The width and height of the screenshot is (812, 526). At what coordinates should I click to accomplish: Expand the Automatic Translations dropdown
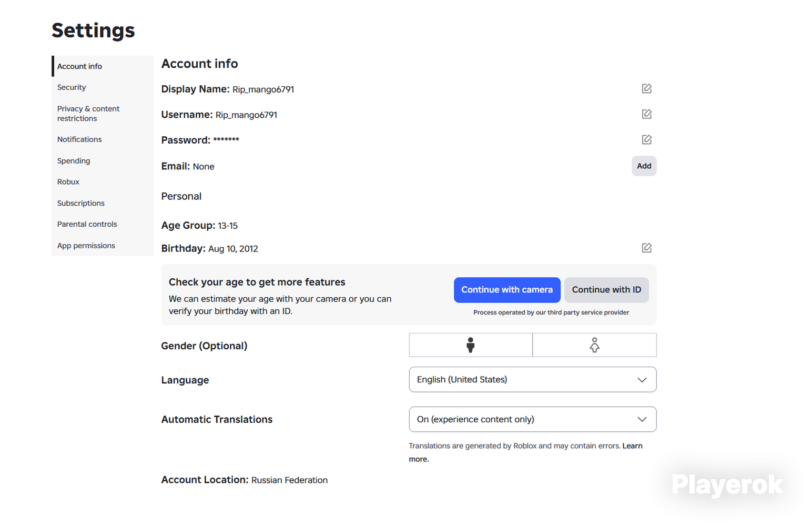click(533, 419)
